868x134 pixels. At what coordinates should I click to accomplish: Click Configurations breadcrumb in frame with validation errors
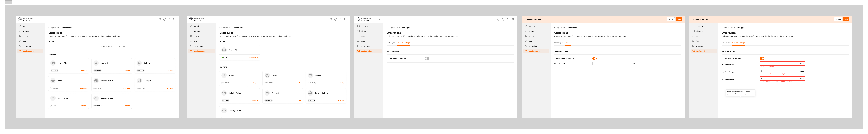click(x=727, y=28)
